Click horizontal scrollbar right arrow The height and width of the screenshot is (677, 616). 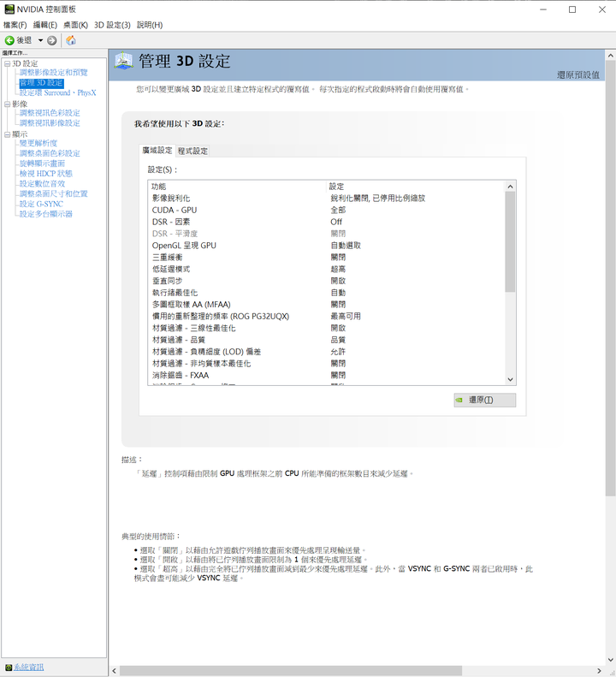tap(599, 671)
